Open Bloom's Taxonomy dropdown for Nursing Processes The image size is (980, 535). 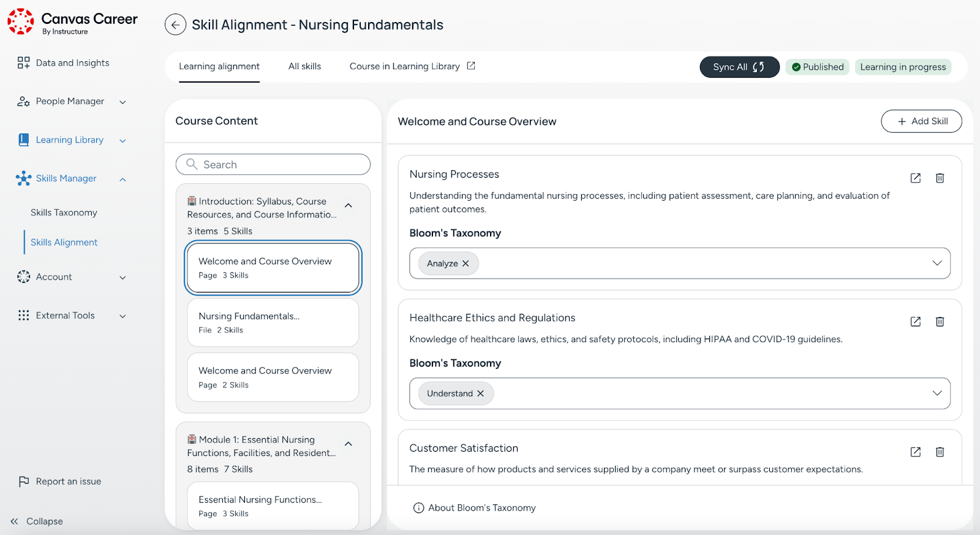[x=937, y=263]
